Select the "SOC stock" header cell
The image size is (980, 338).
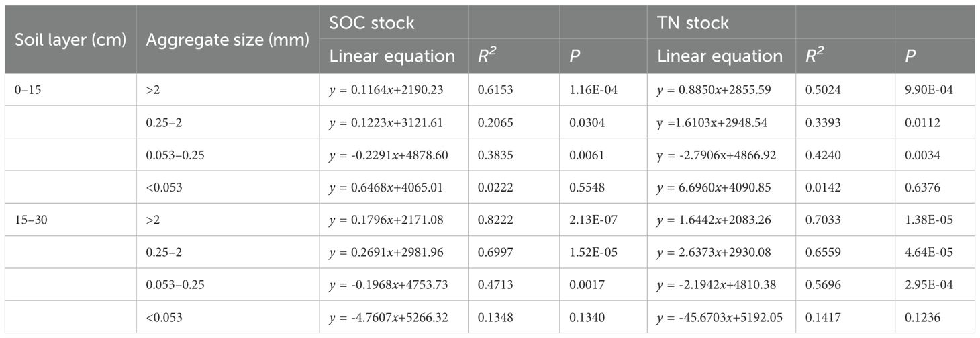click(372, 23)
